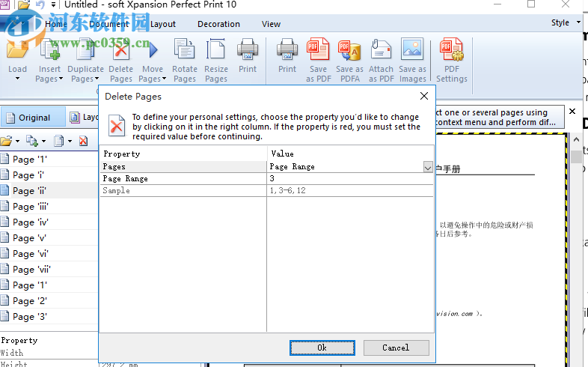
Task: Click the Move Pages arrow icon
Action: point(153,50)
